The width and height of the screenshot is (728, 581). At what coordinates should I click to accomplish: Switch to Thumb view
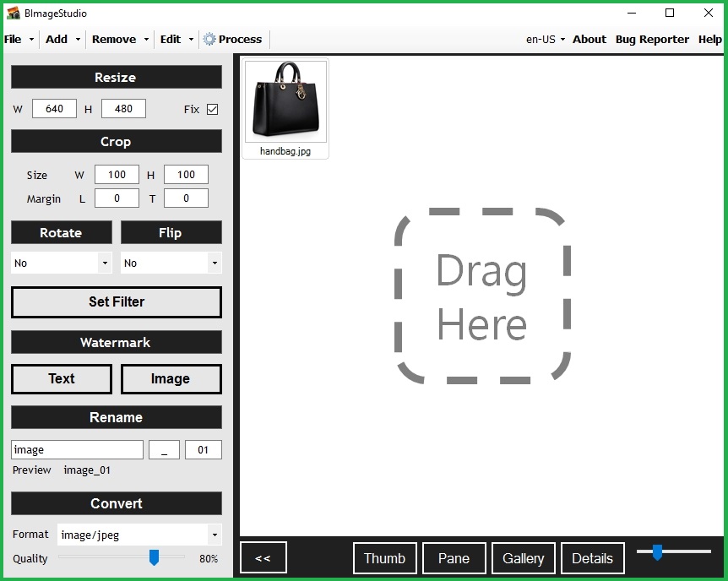tap(384, 558)
